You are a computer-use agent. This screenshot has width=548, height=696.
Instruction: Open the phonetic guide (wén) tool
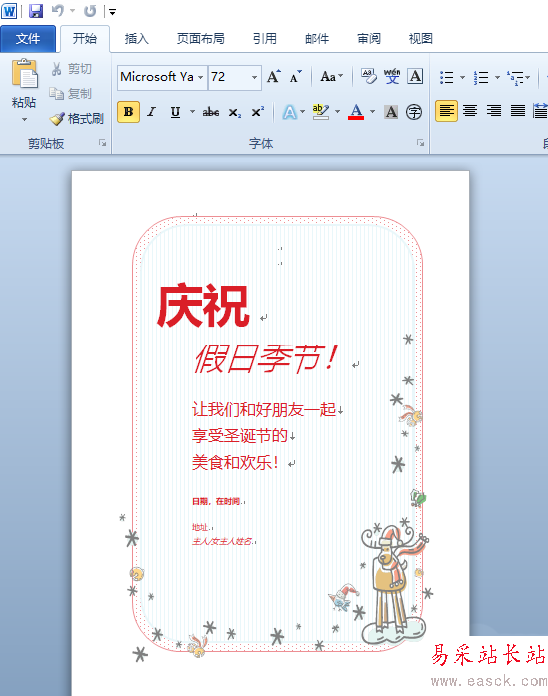(392, 77)
